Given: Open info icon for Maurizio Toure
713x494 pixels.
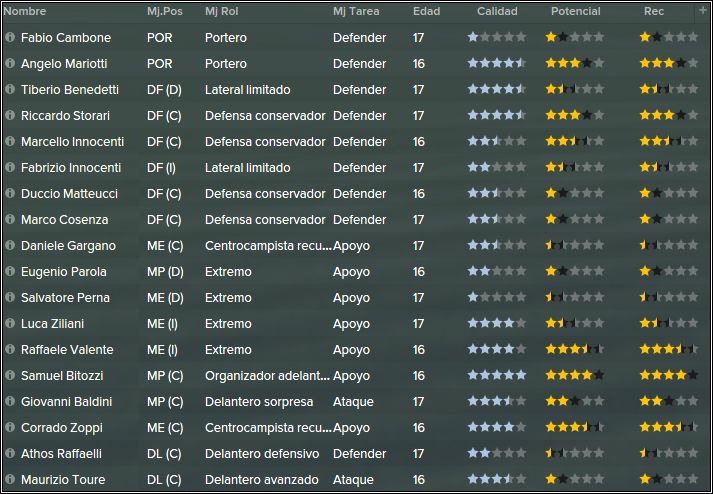Looking at the screenshot, I should click(x=10, y=479).
